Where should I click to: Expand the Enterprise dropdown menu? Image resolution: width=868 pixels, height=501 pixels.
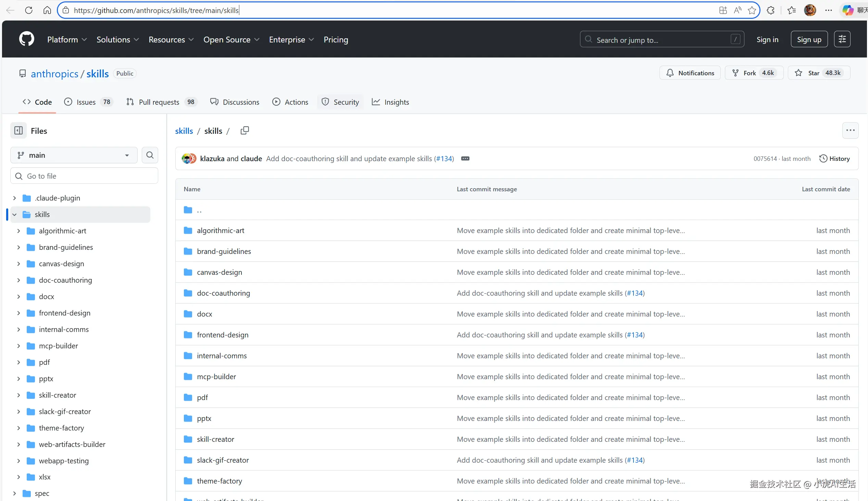291,40
